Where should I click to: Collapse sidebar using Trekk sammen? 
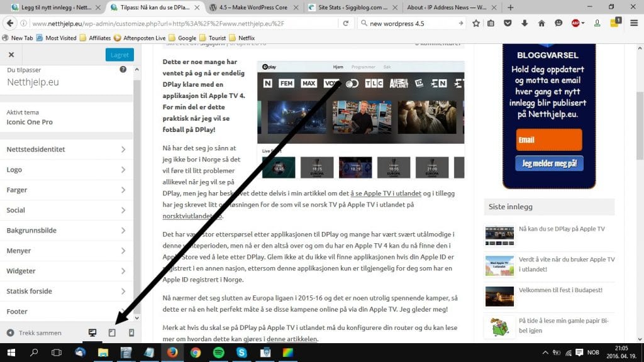[34, 333]
